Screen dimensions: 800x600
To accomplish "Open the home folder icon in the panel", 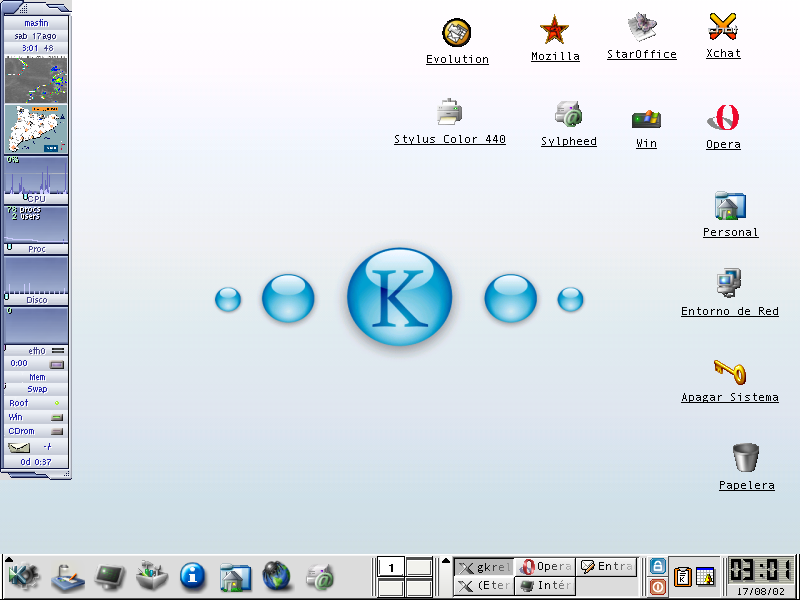I will [x=235, y=577].
